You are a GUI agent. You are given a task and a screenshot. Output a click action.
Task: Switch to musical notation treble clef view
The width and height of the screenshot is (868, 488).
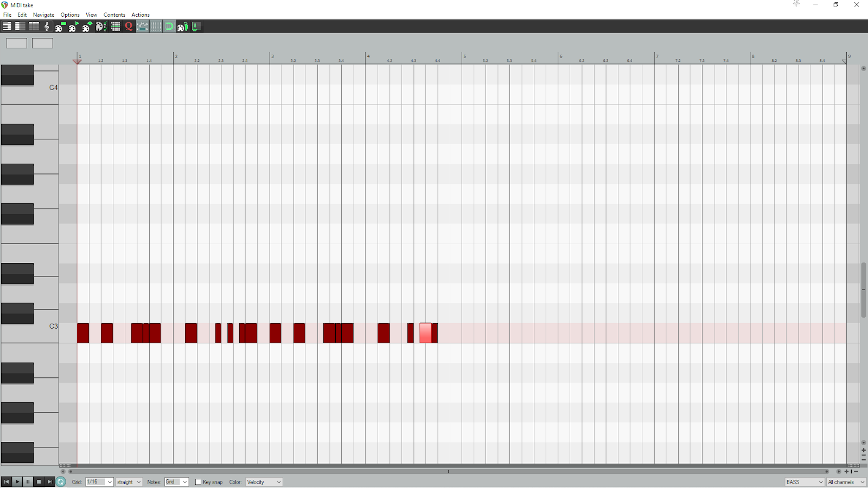pyautogui.click(x=47, y=26)
